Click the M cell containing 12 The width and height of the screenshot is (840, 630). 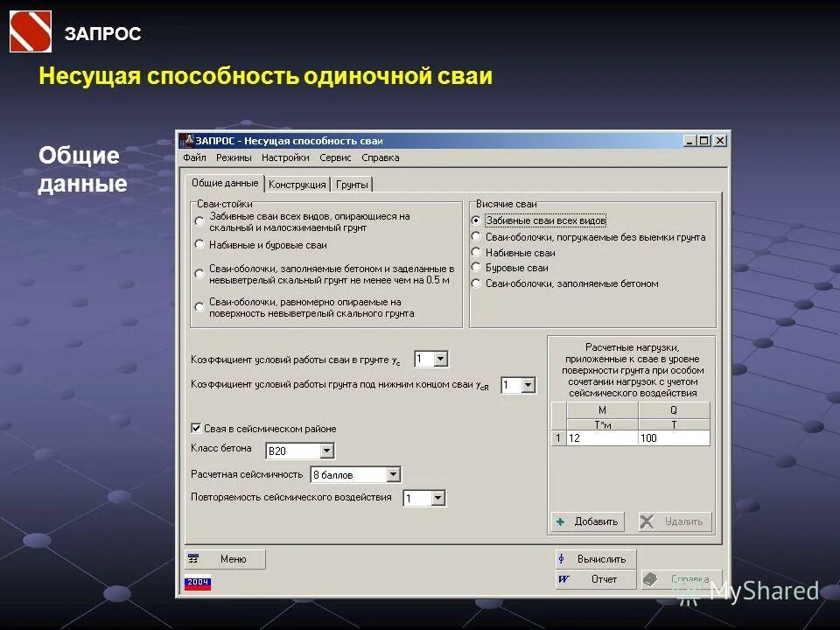tap(602, 437)
